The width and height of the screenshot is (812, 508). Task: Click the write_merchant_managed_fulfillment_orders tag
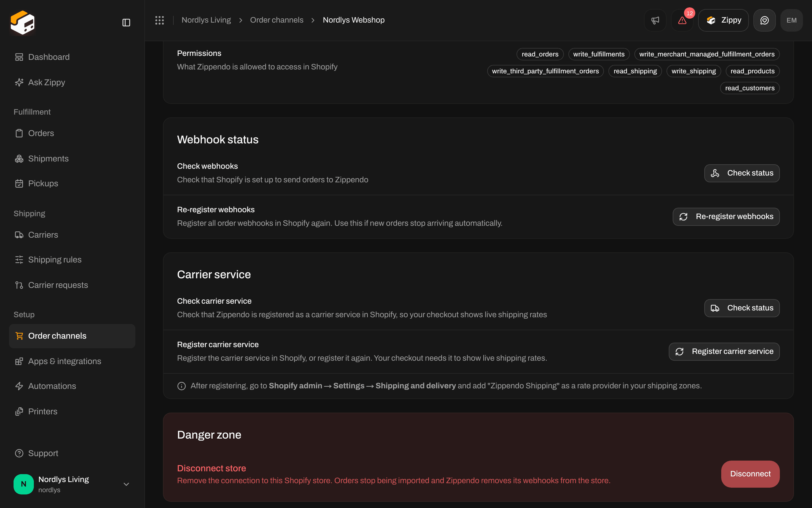707,54
